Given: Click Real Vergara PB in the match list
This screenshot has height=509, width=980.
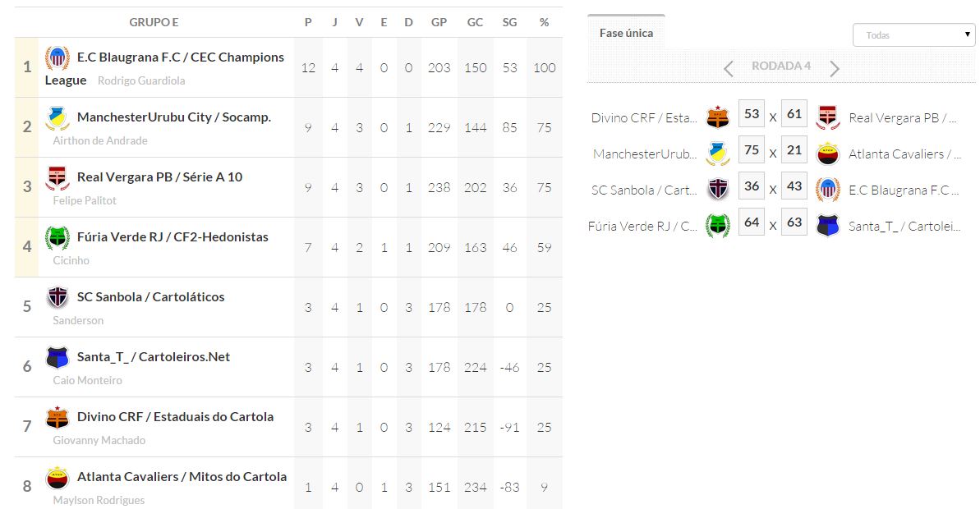Looking at the screenshot, I should click(902, 118).
